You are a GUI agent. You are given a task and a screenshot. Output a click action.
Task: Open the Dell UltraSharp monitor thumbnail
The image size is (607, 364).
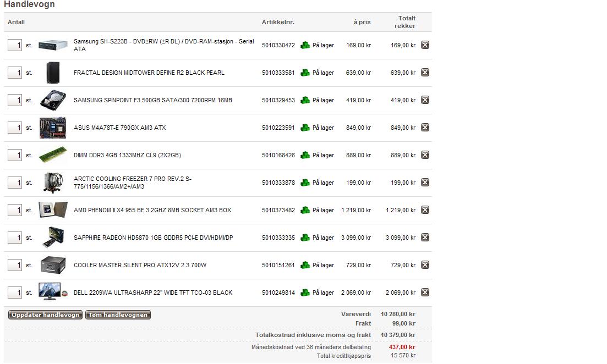tap(53, 291)
